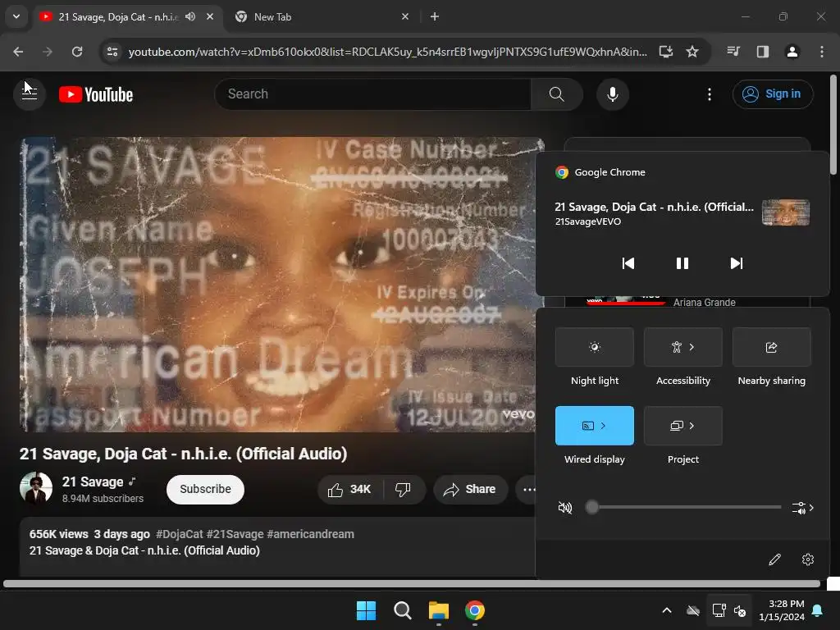The image size is (840, 630).
Task: Click the YouTube search magnifier button
Action: [557, 94]
